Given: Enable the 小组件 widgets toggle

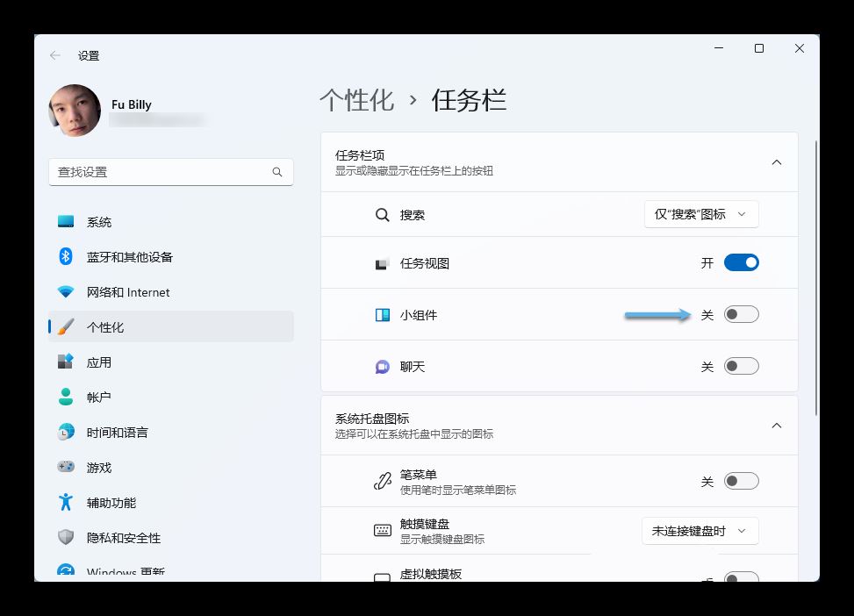Looking at the screenshot, I should [741, 314].
